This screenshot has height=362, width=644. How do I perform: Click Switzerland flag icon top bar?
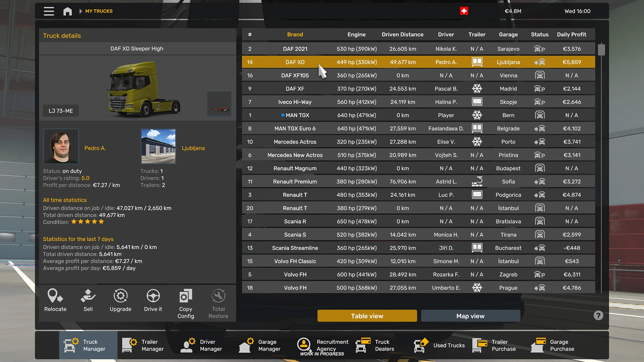tap(464, 11)
